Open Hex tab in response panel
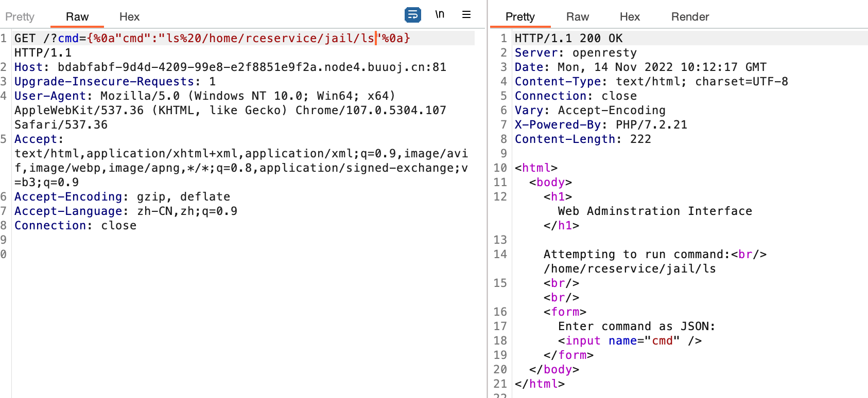Viewport: 868px width, 398px height. (630, 17)
